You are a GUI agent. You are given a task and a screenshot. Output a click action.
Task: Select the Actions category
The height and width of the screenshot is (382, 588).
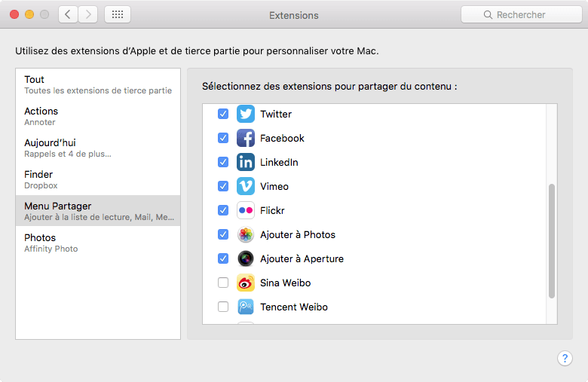pos(98,116)
